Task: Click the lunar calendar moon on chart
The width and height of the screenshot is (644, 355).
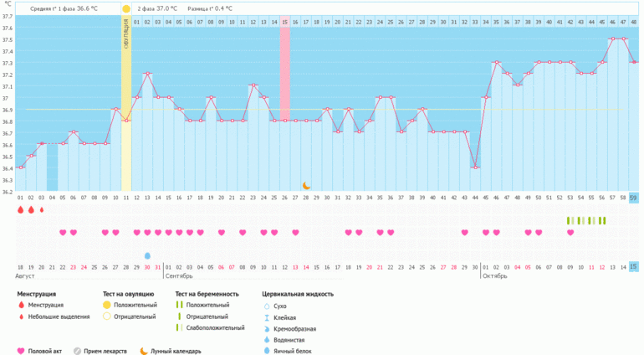Action: (x=306, y=185)
